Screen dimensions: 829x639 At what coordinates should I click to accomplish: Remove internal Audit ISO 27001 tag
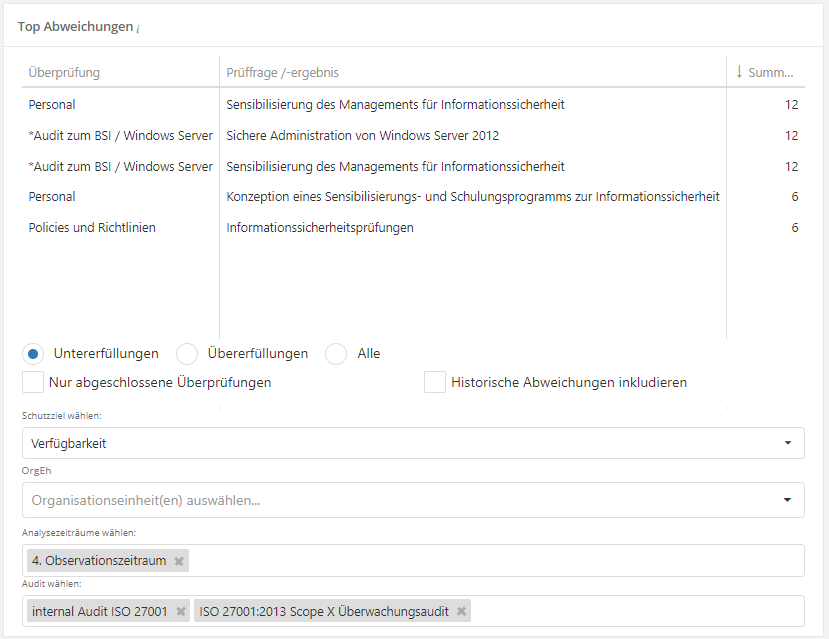(181, 611)
